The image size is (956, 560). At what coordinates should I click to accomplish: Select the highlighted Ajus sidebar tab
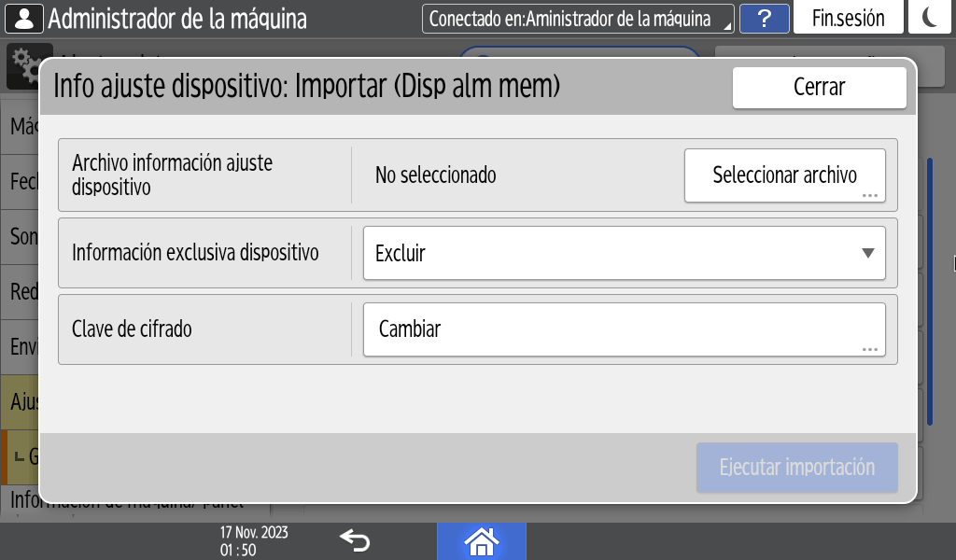(21, 401)
